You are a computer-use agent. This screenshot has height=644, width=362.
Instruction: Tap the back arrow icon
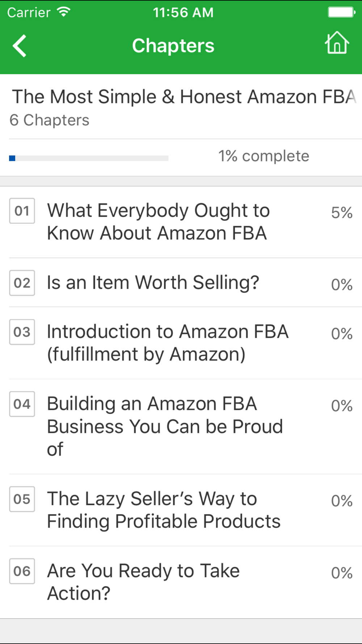[x=20, y=46]
